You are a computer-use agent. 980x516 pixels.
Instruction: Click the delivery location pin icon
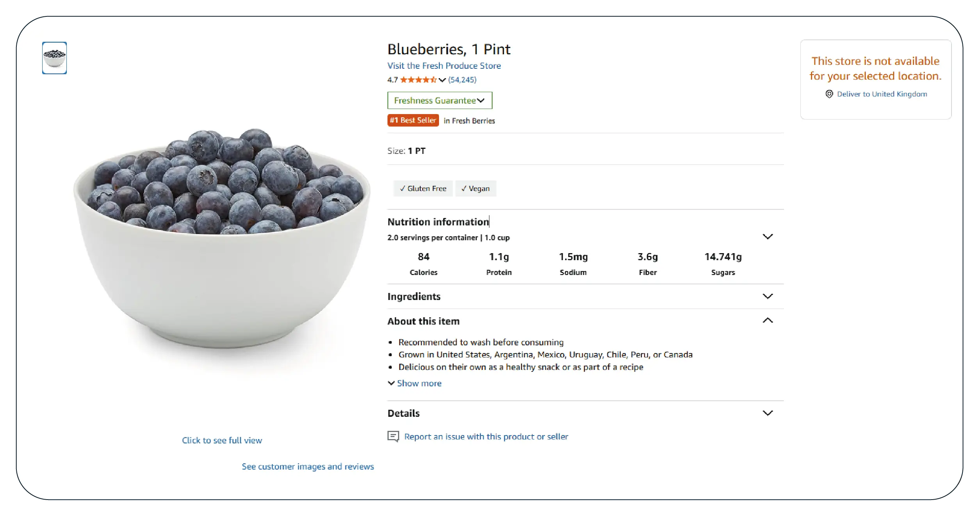click(829, 94)
